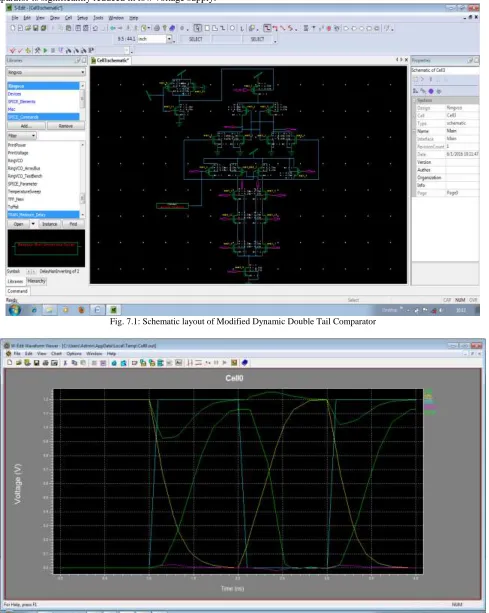
Task: Click the Author property field
Action: click(462, 170)
